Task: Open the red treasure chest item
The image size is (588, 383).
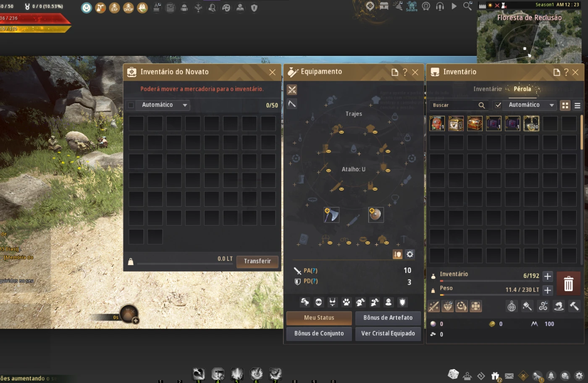Action: point(475,123)
